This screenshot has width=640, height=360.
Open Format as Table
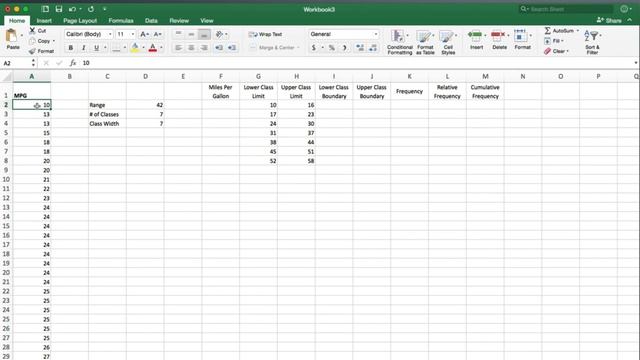pyautogui.click(x=425, y=42)
